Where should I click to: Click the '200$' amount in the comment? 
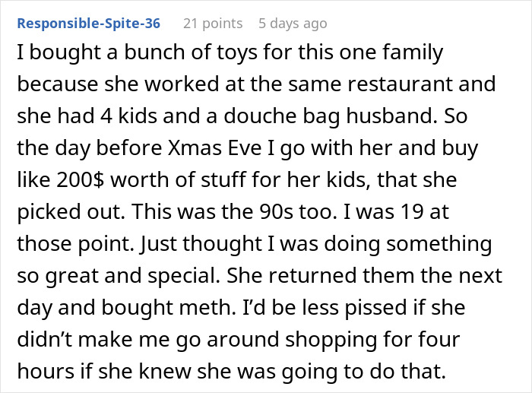81,179
